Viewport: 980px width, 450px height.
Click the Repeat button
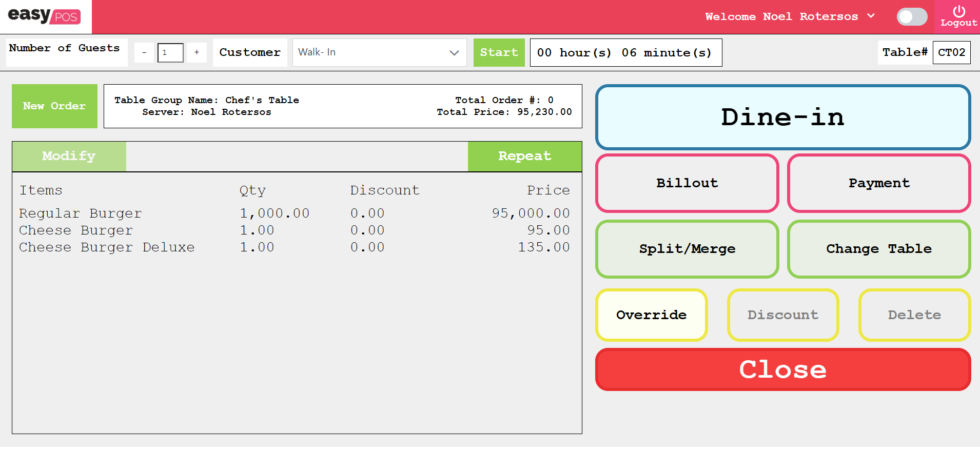tap(524, 156)
